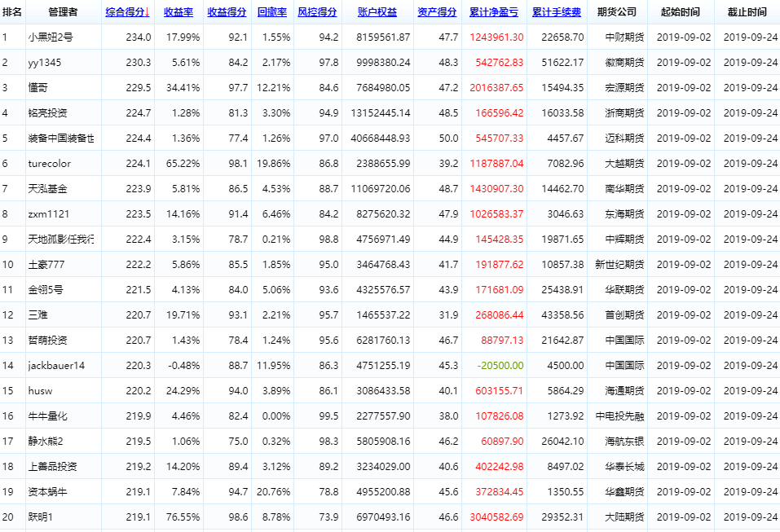Image resolution: width=780 pixels, height=532 pixels.
Task: Select manager husw
Action: [40, 391]
